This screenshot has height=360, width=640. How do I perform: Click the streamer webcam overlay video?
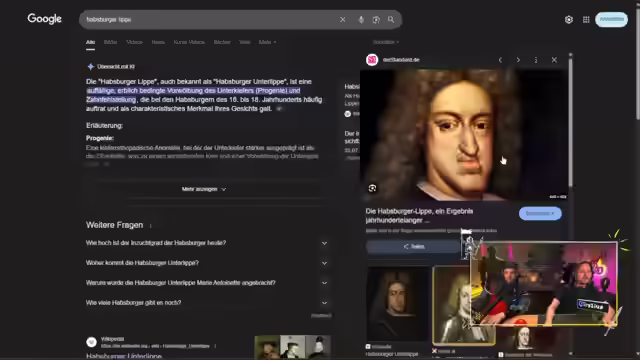544,284
